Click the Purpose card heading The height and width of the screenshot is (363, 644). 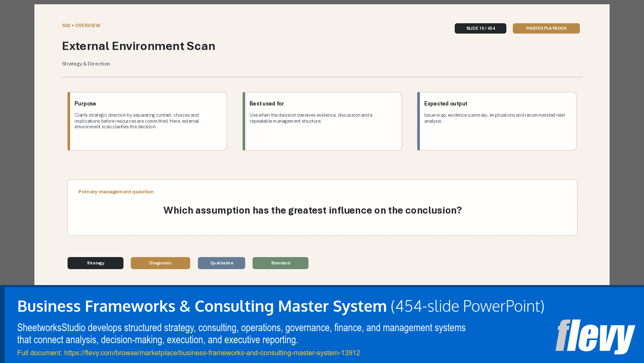tap(85, 104)
